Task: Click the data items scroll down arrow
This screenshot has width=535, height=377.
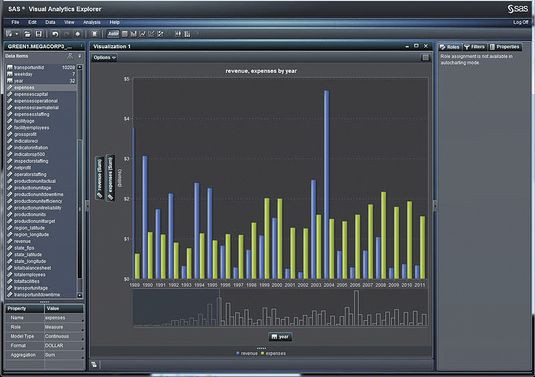Action: pyautogui.click(x=80, y=295)
